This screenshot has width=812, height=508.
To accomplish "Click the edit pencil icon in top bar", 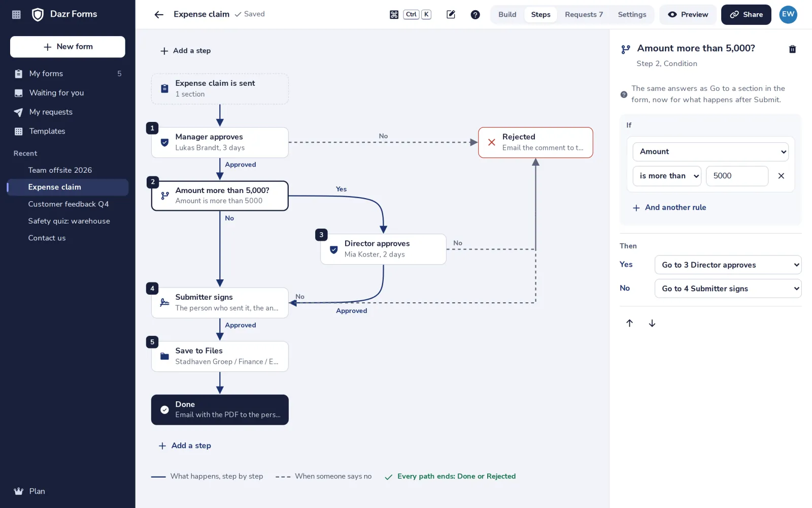I will (x=451, y=14).
